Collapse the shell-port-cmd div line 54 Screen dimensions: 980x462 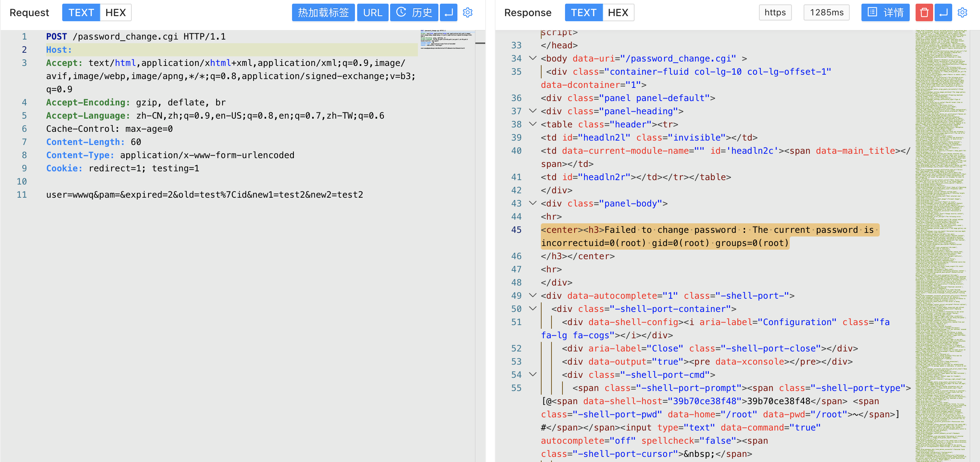(x=532, y=375)
